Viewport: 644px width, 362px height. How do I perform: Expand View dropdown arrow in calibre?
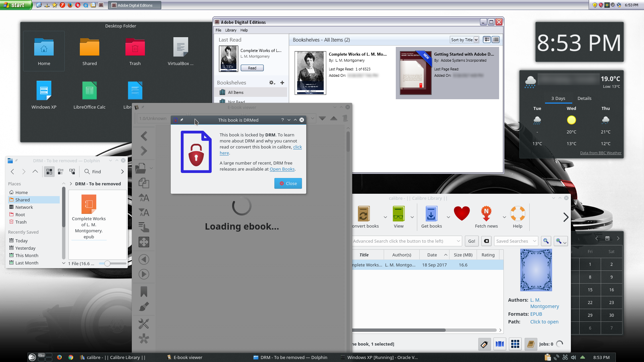pyautogui.click(x=412, y=217)
